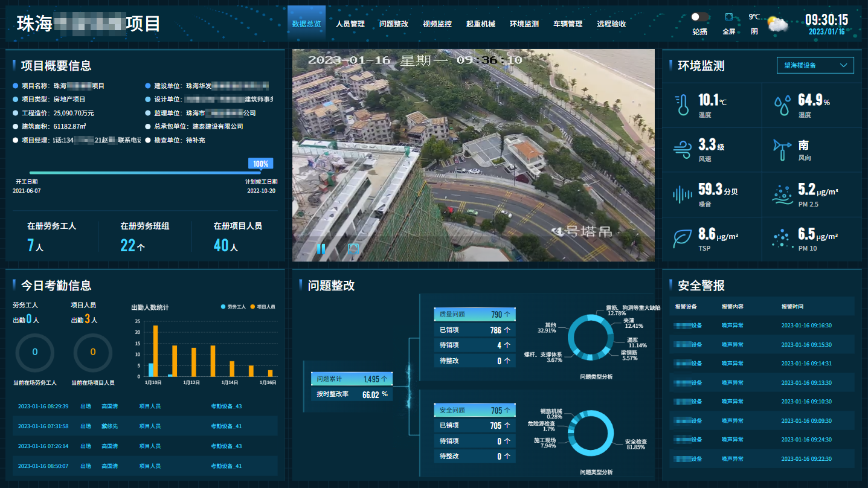Expand video to fullscreen using player icon
The height and width of the screenshot is (488, 868).
(353, 248)
